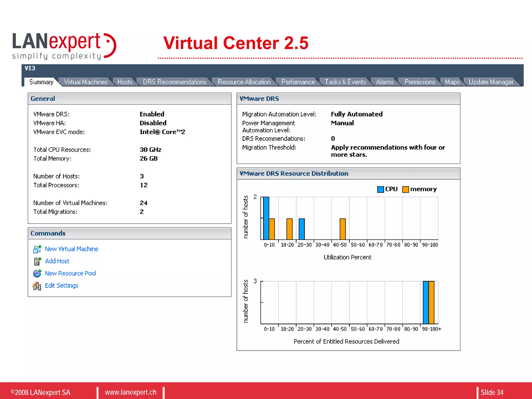Click the 'Slide 34' footer text
532x399 pixels.
tap(492, 392)
